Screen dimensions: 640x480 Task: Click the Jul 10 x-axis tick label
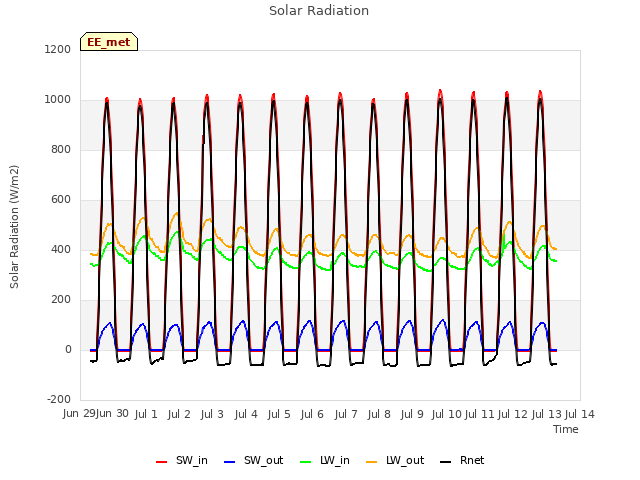(446, 414)
